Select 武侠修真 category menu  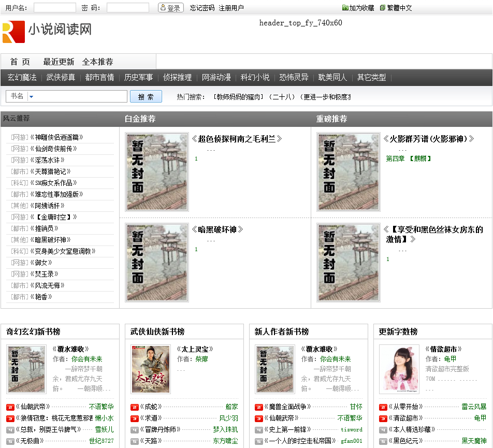(x=61, y=77)
